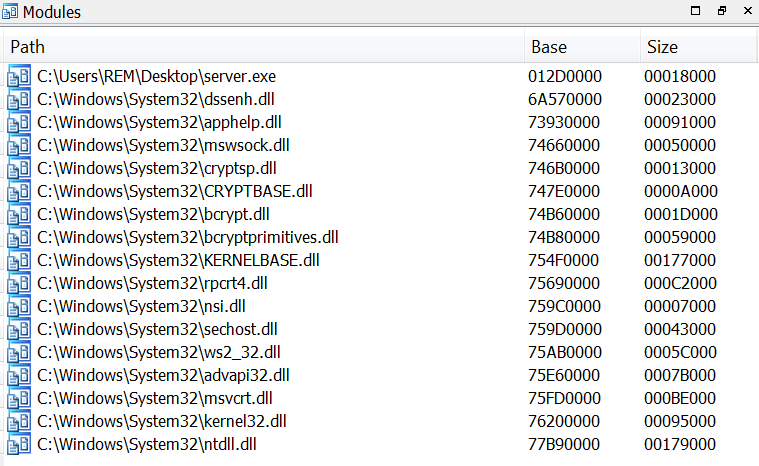
Task: Click size value 000BE000
Action: tap(680, 398)
